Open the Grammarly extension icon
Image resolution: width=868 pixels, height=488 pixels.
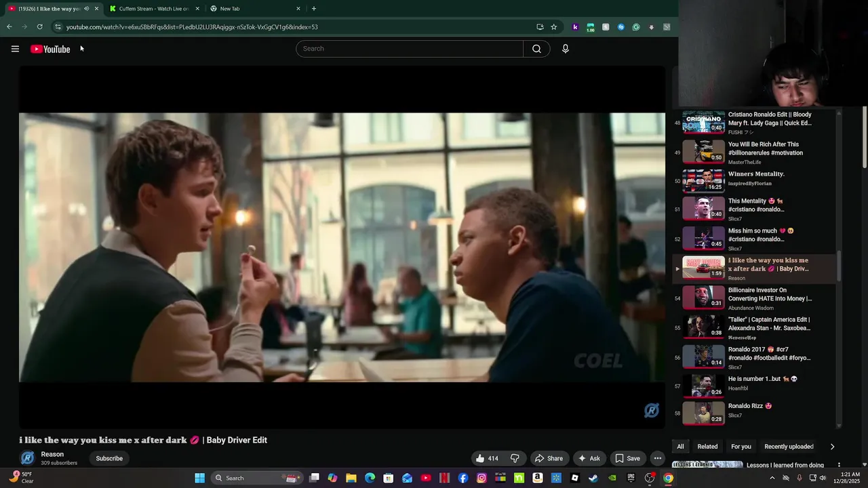636,27
